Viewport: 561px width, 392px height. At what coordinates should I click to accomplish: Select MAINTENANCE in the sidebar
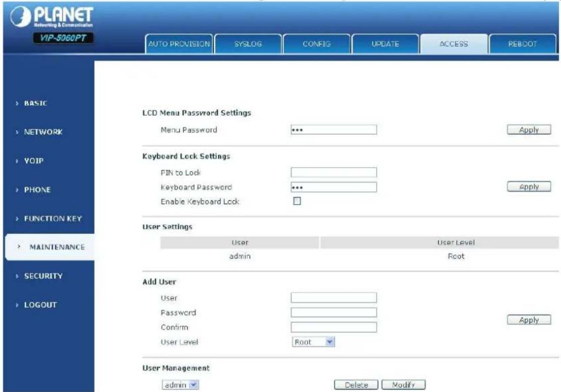[50, 247]
